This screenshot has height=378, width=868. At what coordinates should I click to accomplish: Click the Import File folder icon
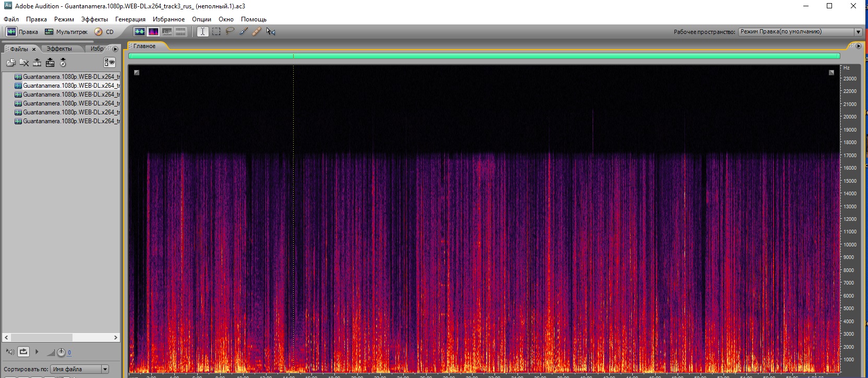pyautogui.click(x=11, y=63)
